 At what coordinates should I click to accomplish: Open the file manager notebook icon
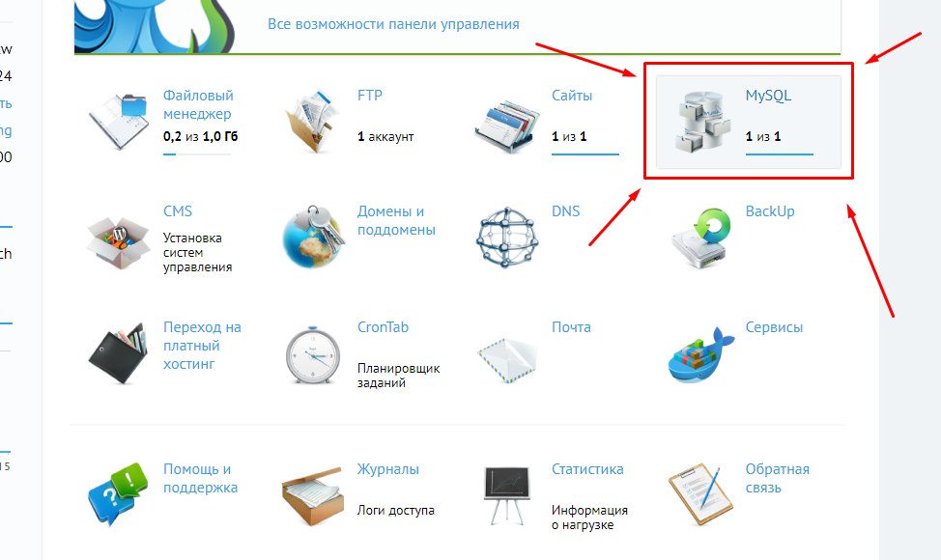coord(118,121)
